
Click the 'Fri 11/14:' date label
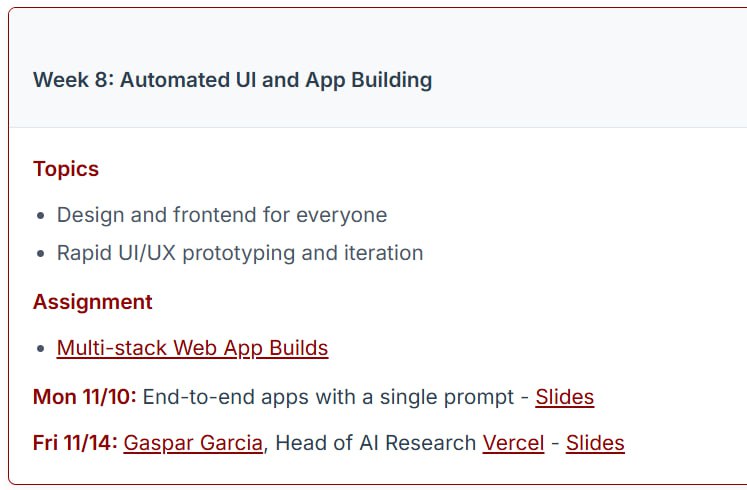click(76, 443)
